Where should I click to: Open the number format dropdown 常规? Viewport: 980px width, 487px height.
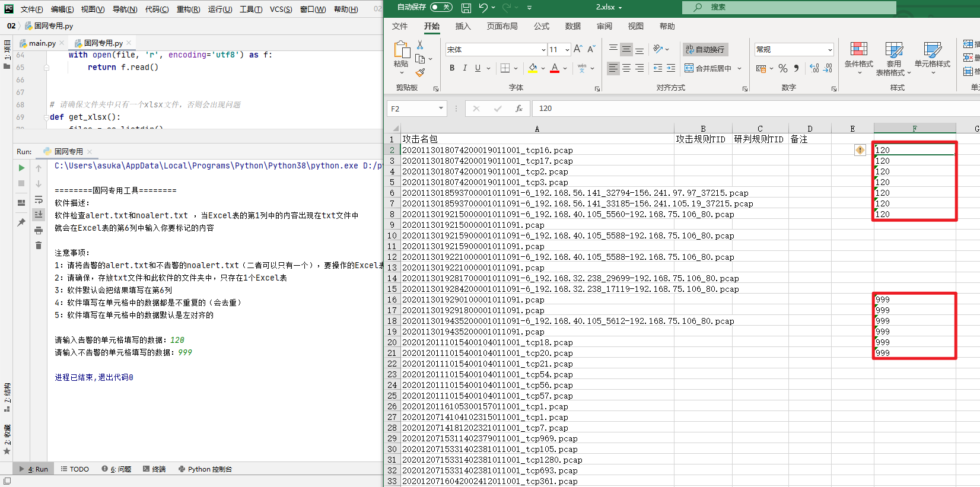(830, 50)
